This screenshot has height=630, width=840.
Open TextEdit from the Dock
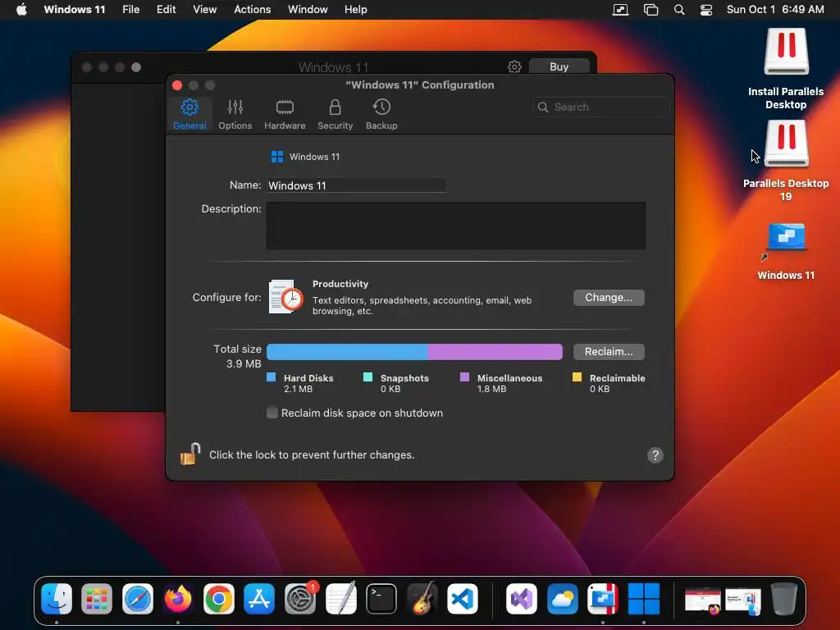pyautogui.click(x=340, y=598)
